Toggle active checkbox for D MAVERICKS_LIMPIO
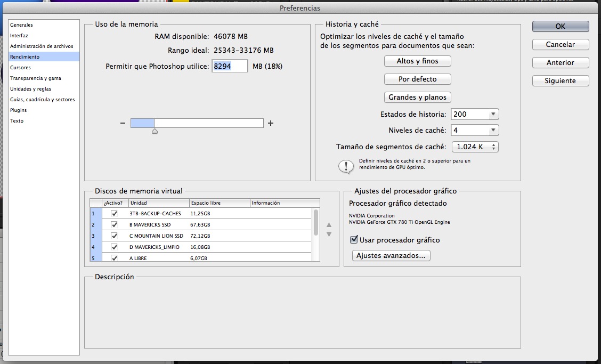This screenshot has height=364, width=601. 114,247
